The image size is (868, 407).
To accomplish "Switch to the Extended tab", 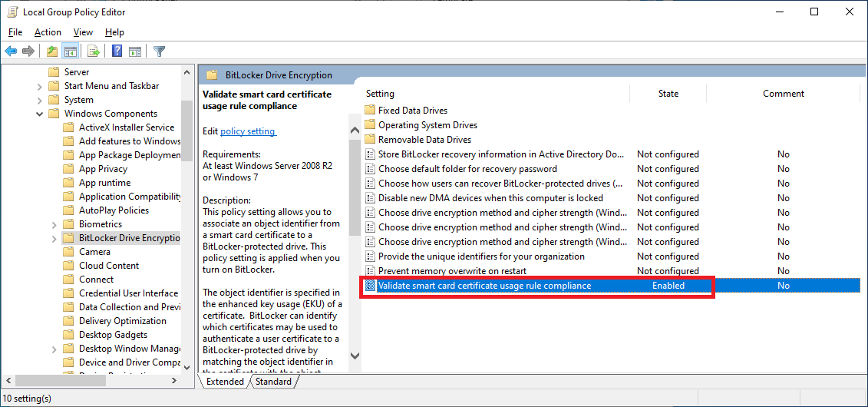I will tap(225, 382).
